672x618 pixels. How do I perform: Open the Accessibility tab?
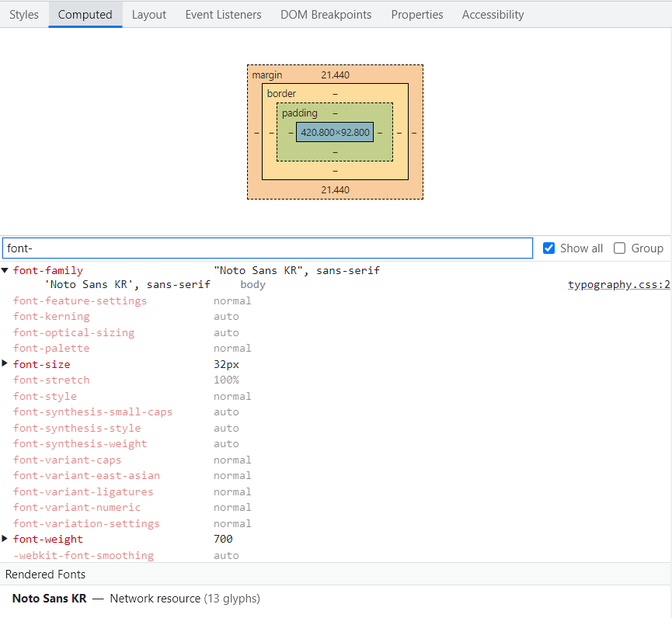[493, 15]
